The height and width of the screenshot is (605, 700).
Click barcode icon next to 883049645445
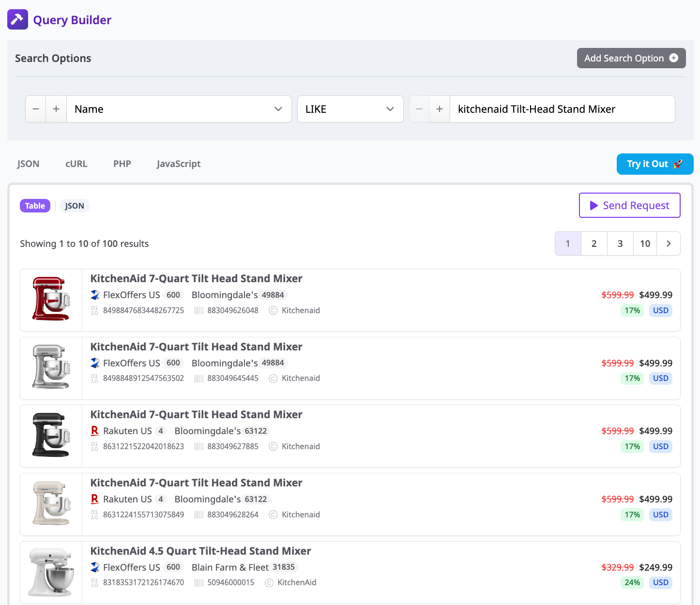coord(198,378)
